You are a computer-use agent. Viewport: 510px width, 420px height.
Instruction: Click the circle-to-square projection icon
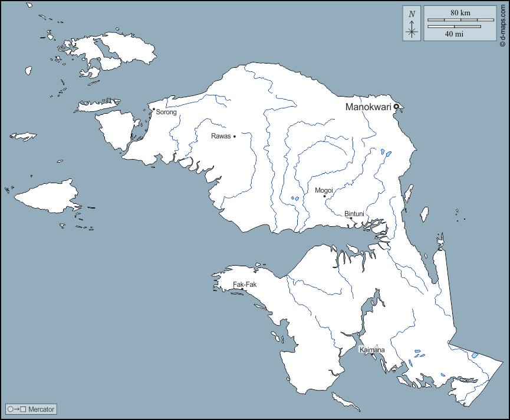[x=17, y=409]
